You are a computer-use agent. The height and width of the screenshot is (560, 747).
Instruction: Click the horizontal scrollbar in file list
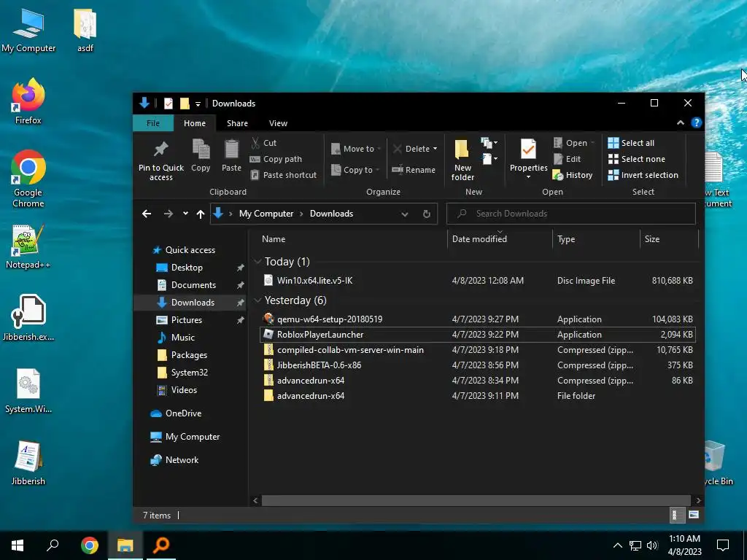click(476, 500)
